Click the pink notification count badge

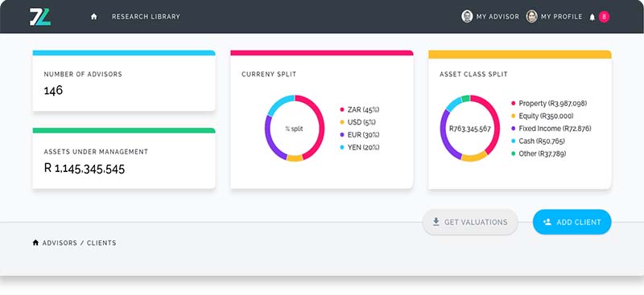[605, 17]
